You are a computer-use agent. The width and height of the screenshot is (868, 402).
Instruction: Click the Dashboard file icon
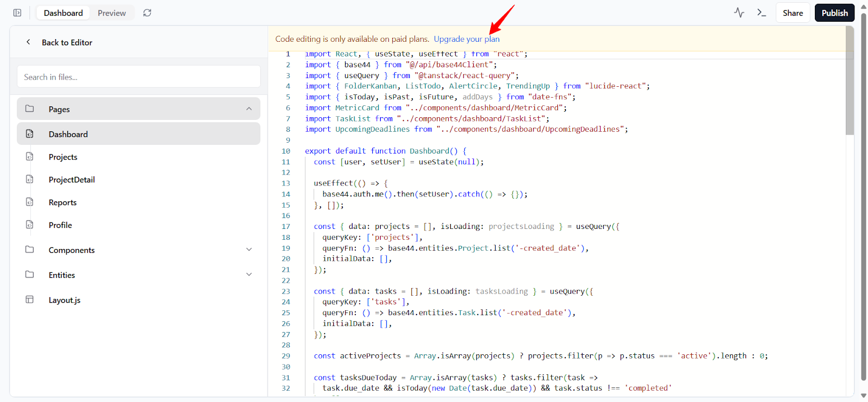tap(30, 133)
